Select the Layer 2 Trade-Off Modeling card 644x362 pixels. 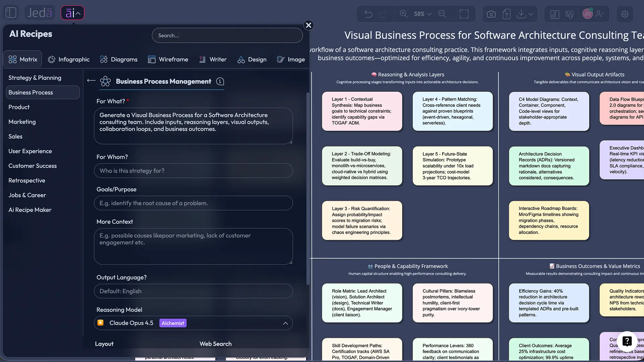click(x=362, y=166)
